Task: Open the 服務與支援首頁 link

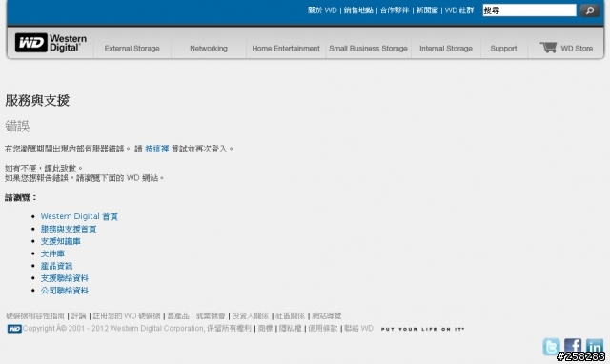Action: click(69, 229)
